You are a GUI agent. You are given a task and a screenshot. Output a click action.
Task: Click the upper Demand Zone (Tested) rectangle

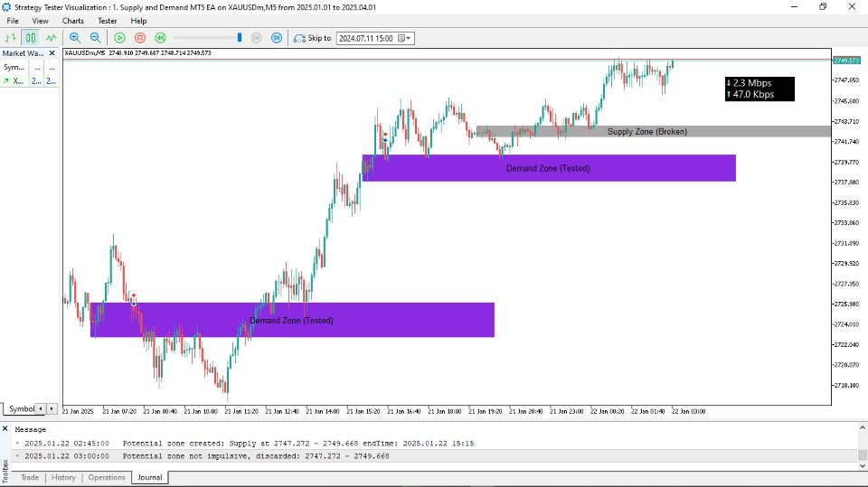pyautogui.click(x=549, y=168)
